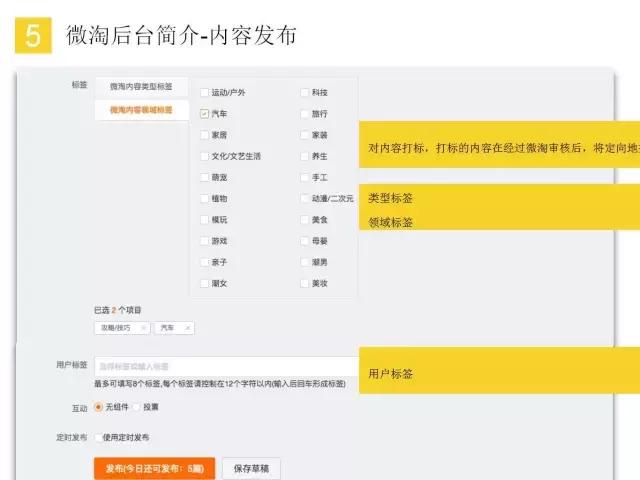
Task: Click the 保存草稿 button
Action: click(251, 469)
